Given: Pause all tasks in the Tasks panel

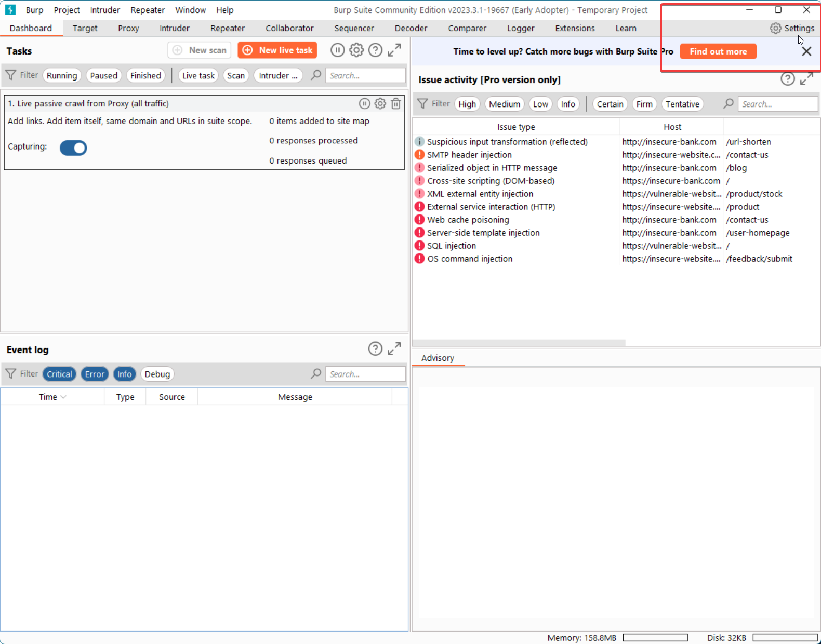Looking at the screenshot, I should 337,50.
